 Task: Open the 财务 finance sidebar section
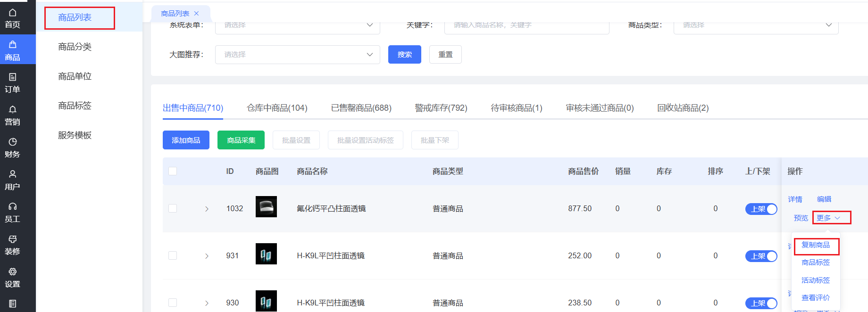click(13, 148)
